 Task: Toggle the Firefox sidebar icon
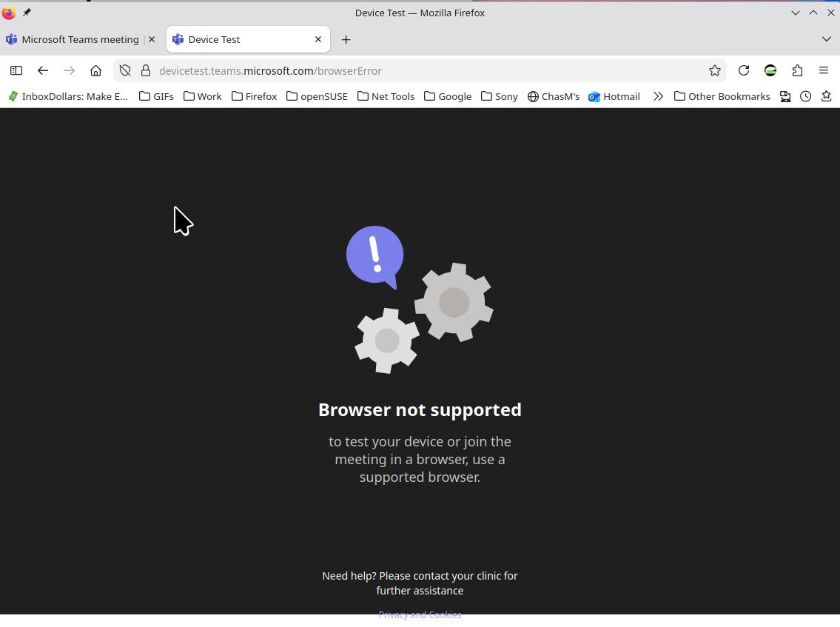16,70
